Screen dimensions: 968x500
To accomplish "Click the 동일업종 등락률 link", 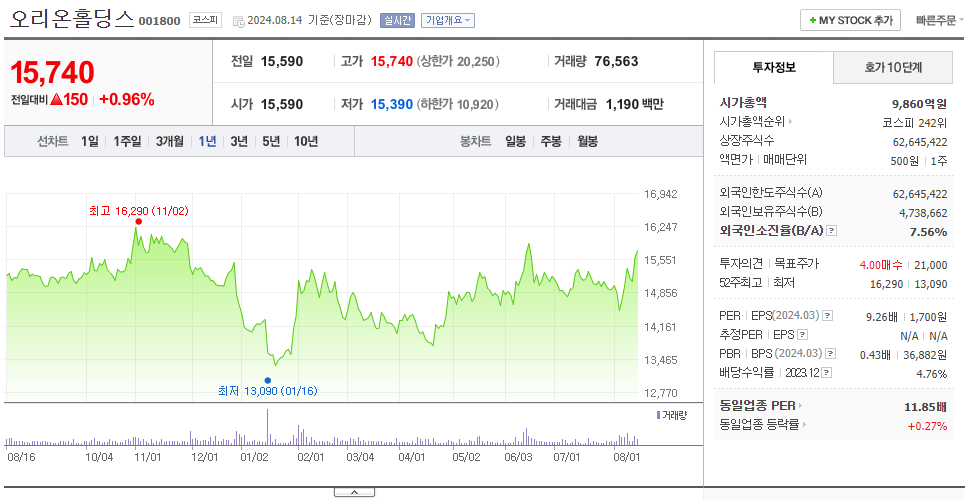I will point(759,425).
